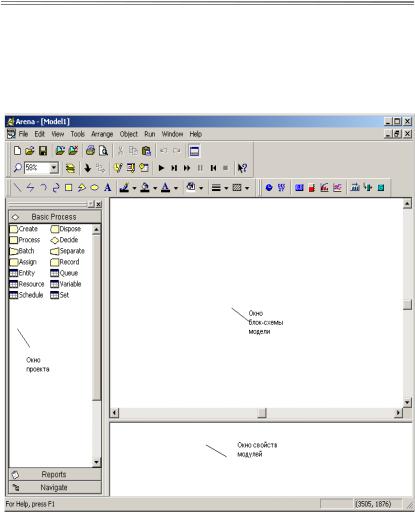415x512 pixels.
Task: Open the Reports panel
Action: click(55, 474)
